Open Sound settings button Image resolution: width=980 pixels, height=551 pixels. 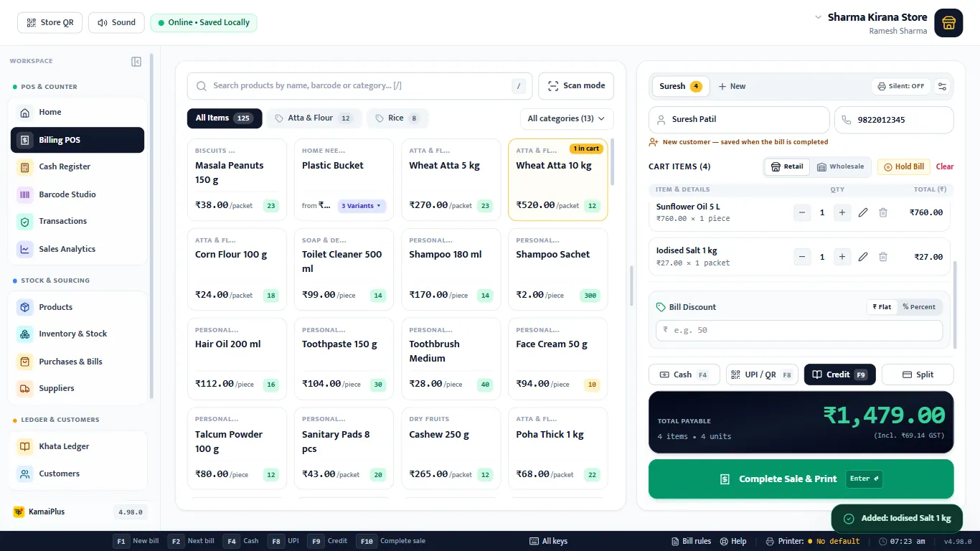(x=116, y=23)
